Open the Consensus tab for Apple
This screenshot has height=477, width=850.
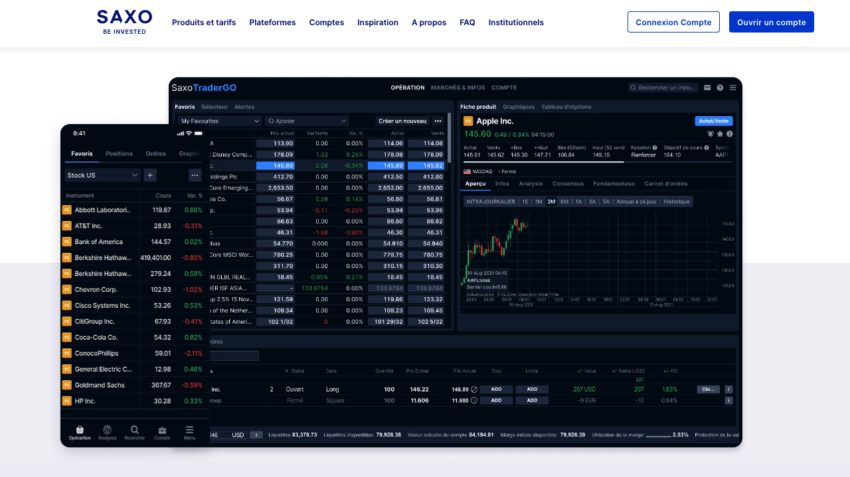568,184
